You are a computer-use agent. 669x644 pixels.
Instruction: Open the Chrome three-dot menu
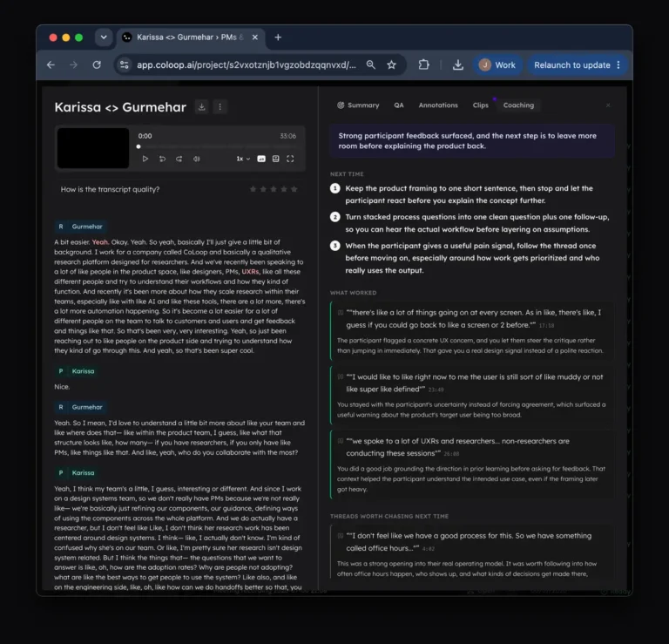[x=618, y=64]
